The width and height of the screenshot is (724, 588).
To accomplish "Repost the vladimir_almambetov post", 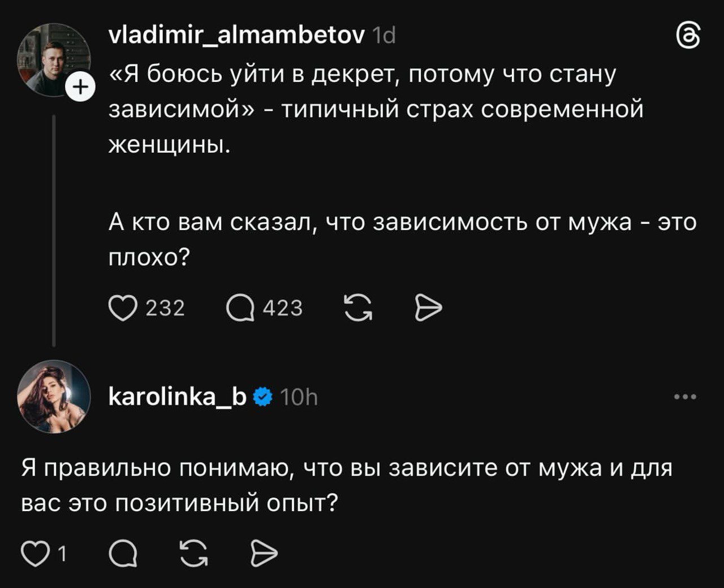I will (359, 308).
